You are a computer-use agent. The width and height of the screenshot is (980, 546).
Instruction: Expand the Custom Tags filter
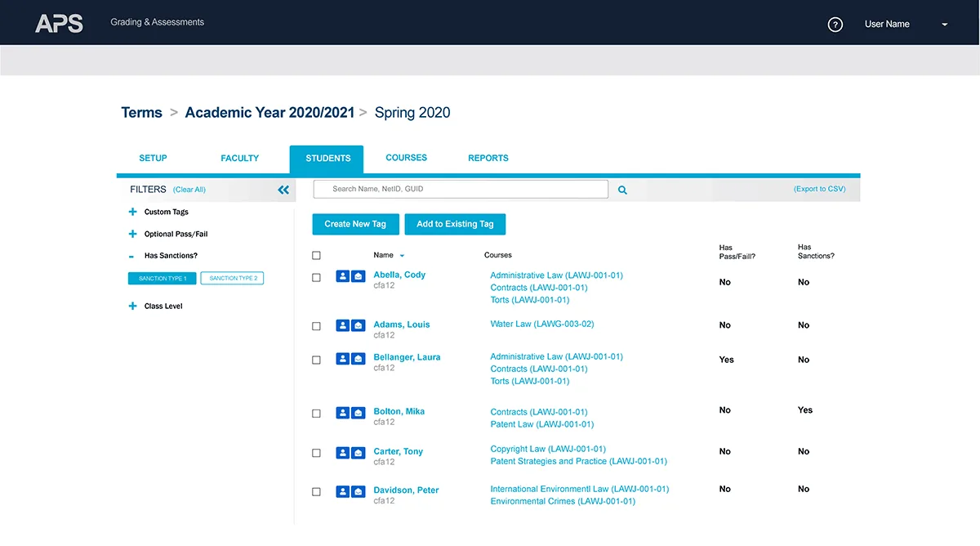coord(132,212)
